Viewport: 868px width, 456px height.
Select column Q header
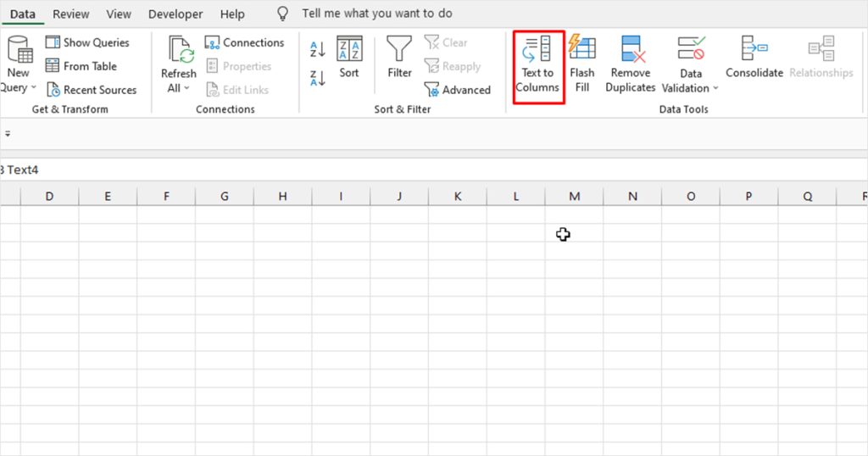[x=807, y=196]
